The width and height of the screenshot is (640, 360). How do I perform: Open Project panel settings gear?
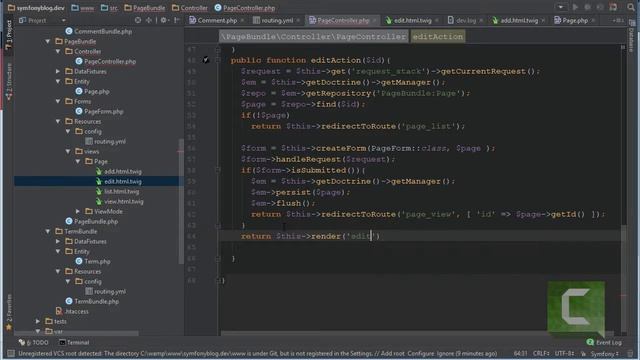[164, 20]
